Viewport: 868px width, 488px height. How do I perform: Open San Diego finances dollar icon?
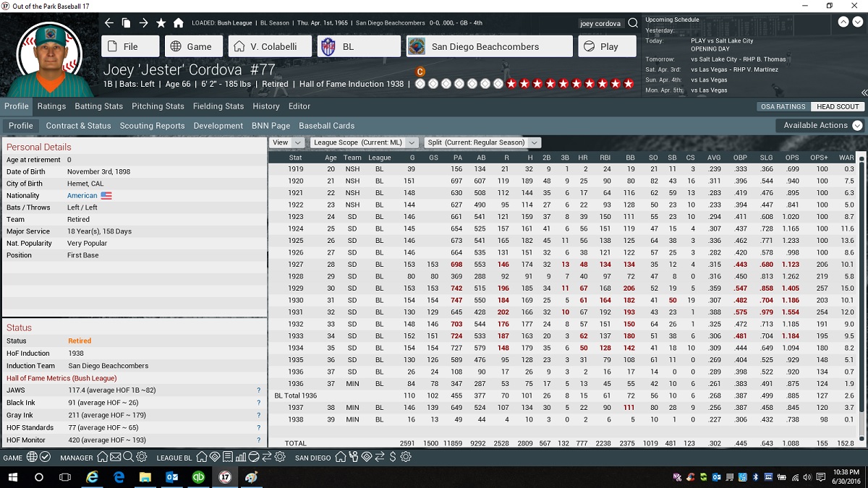(x=392, y=458)
